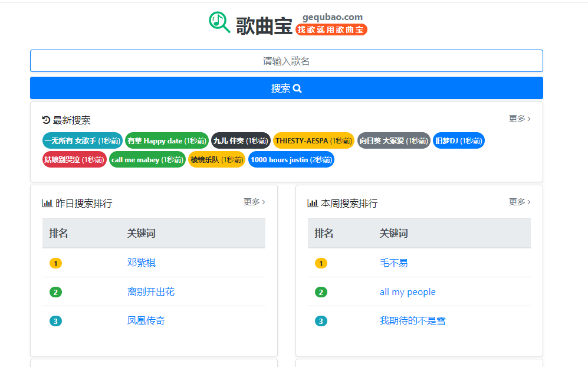
Task: Expand 更多 for 本周搜索排行
Action: point(519,202)
